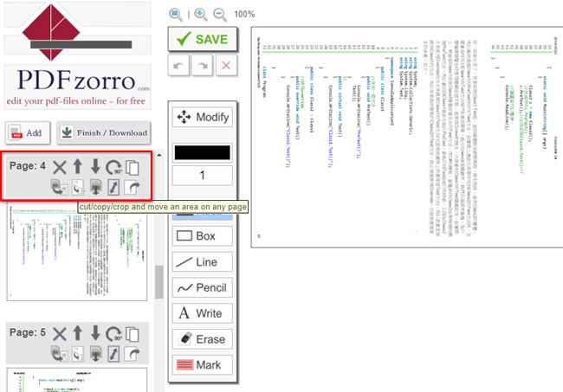Rotate Page 4 by 90 degrees

click(x=114, y=167)
